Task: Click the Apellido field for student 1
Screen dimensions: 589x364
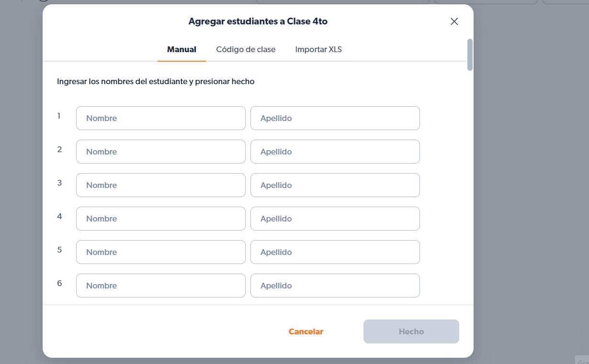Action: pos(335,118)
